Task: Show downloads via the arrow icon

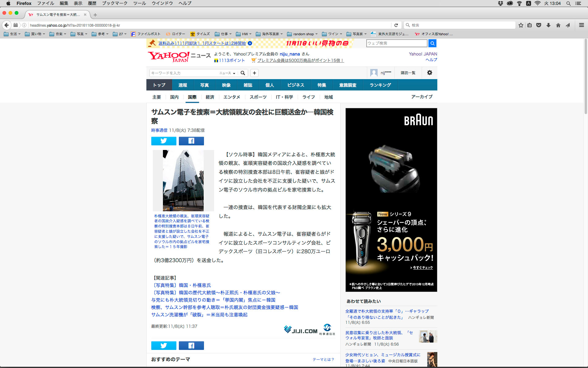Action: click(548, 25)
